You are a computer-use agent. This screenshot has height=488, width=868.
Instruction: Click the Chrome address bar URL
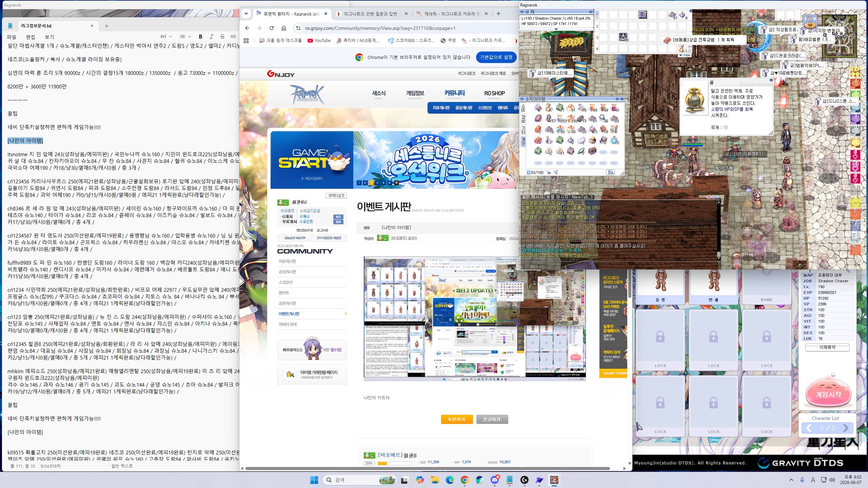click(380, 28)
